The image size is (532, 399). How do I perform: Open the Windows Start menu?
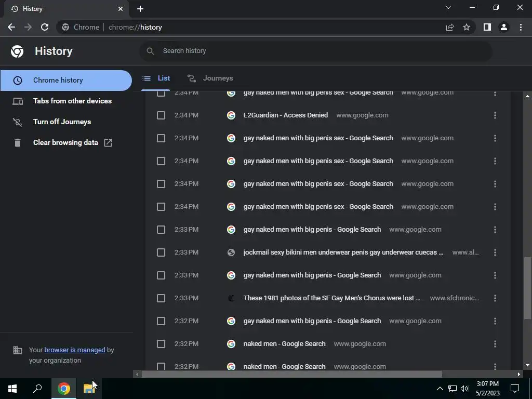click(x=12, y=389)
